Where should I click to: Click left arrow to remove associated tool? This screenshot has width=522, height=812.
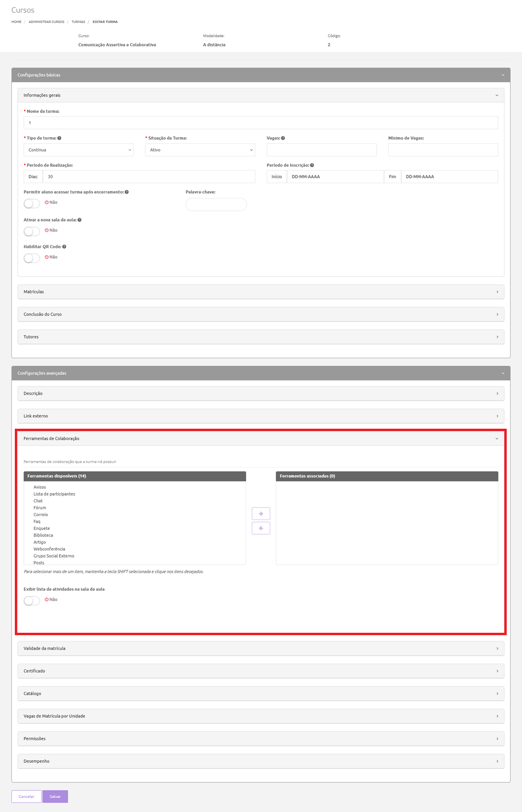pyautogui.click(x=261, y=528)
